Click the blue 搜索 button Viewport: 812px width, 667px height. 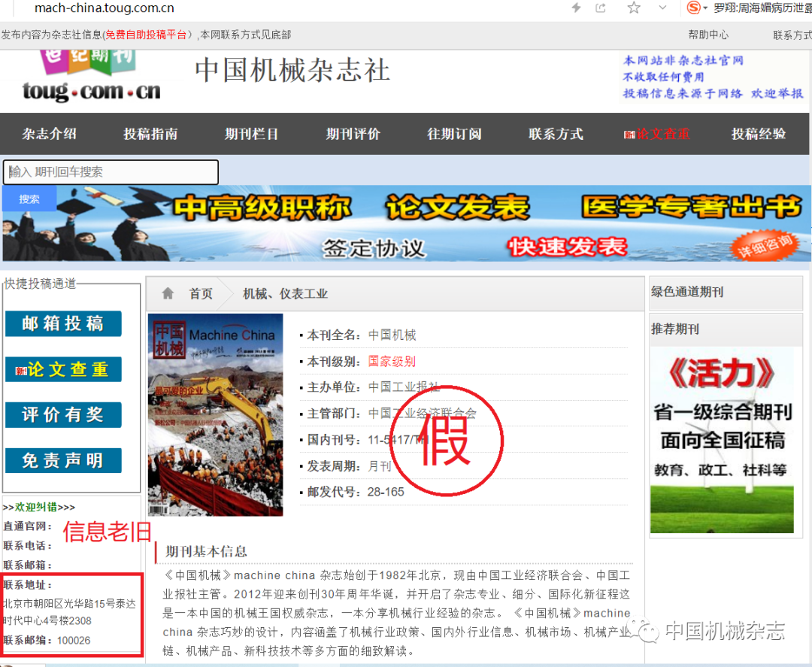[29, 199]
